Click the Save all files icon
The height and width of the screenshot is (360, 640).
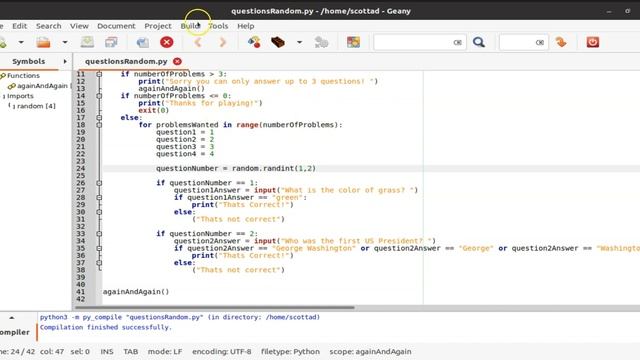click(x=111, y=42)
